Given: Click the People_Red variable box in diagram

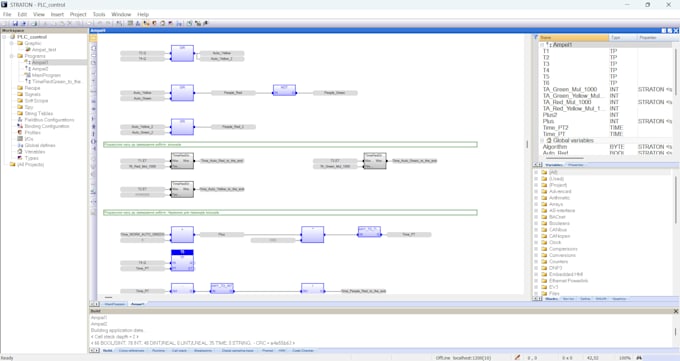Looking at the screenshot, I should tap(233, 92).
